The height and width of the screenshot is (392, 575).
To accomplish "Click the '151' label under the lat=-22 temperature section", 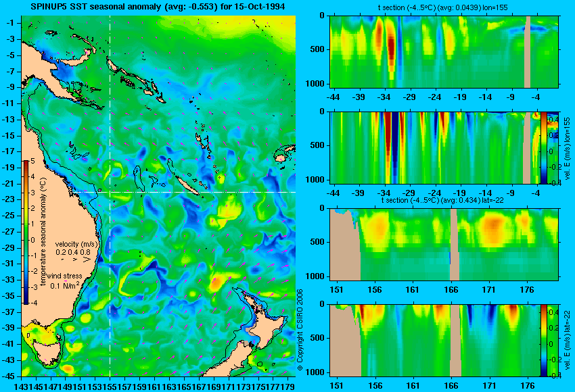I will [336, 290].
